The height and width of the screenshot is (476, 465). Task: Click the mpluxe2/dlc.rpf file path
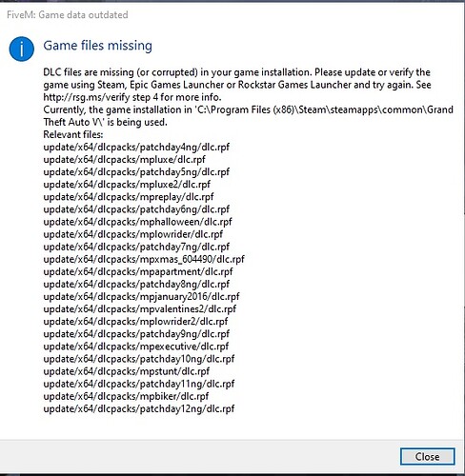click(127, 184)
